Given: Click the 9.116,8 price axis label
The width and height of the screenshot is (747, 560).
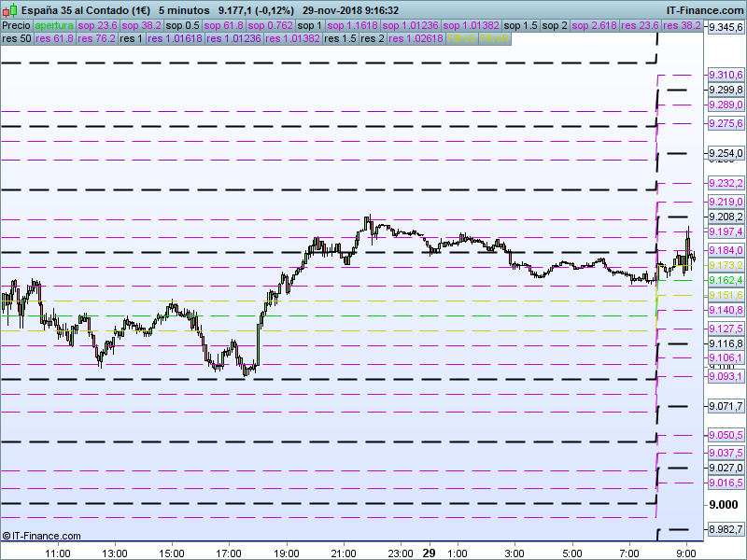Looking at the screenshot, I should point(726,343).
